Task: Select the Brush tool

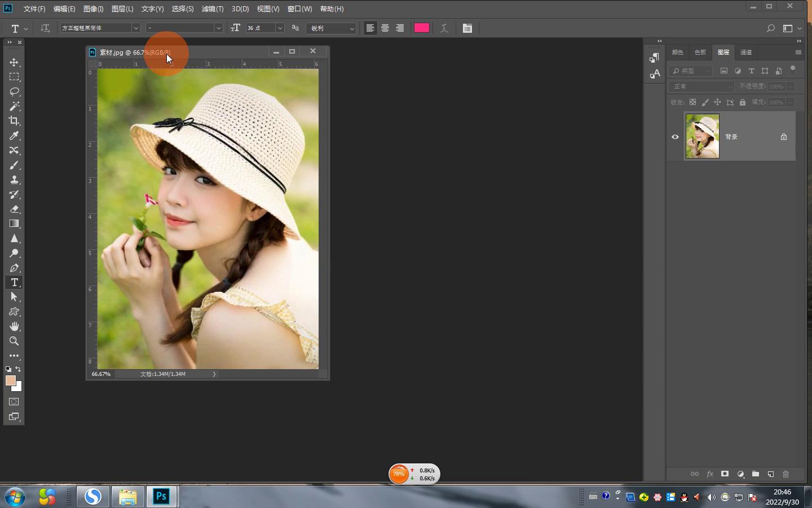Action: pyautogui.click(x=14, y=165)
